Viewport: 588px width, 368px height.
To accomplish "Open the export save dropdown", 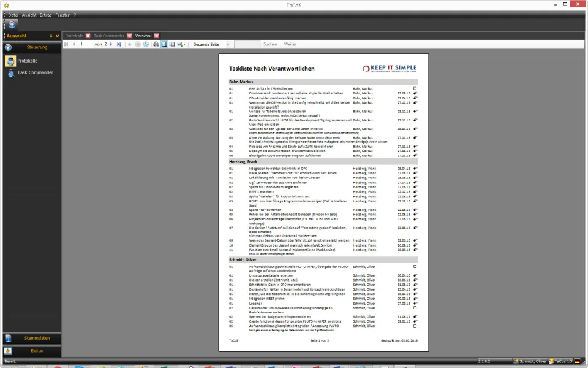I will (x=181, y=44).
